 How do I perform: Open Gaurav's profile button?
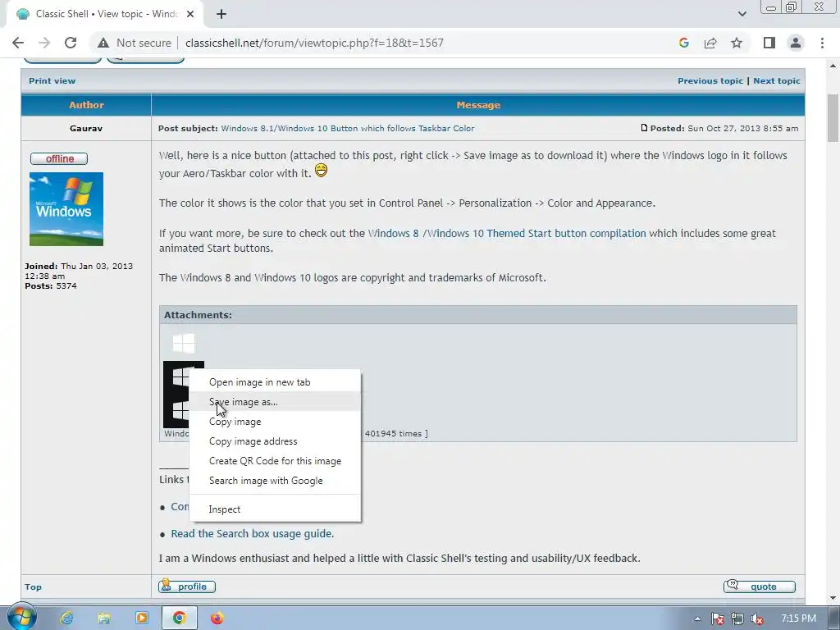tap(187, 587)
